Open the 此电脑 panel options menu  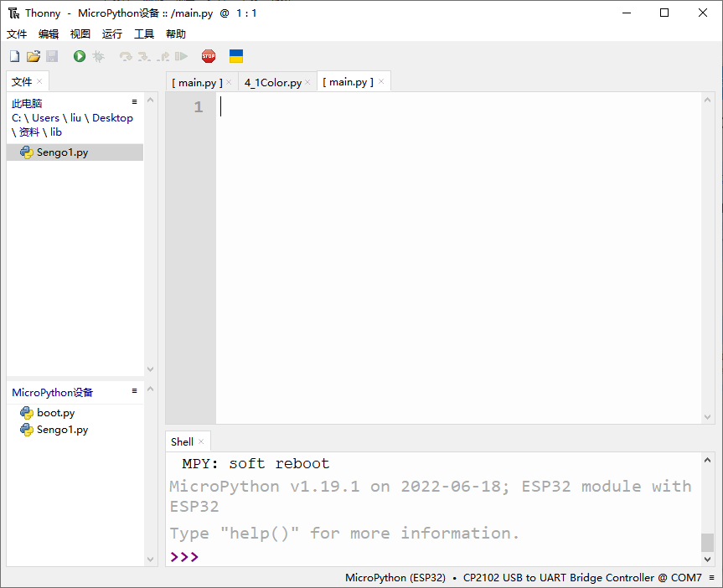(x=135, y=102)
